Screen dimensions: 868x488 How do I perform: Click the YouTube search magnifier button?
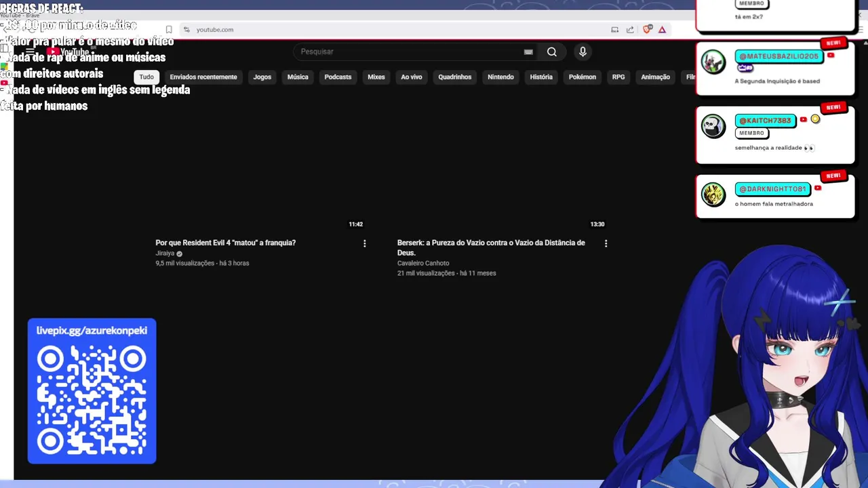pyautogui.click(x=552, y=52)
